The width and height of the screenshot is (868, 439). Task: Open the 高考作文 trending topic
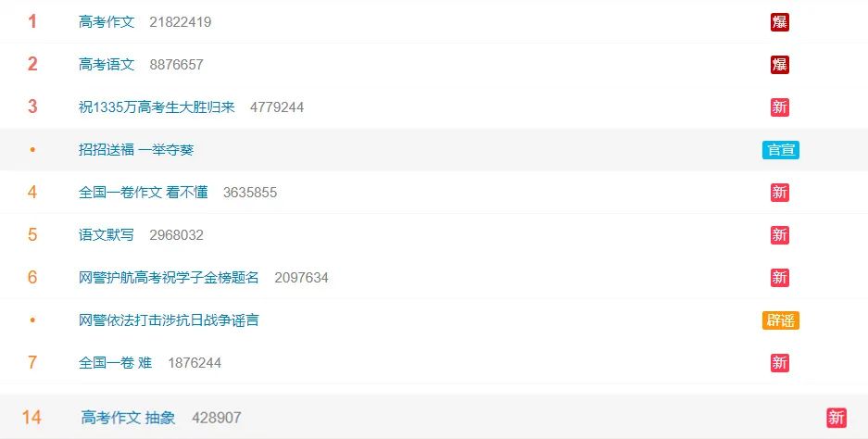coord(107,22)
